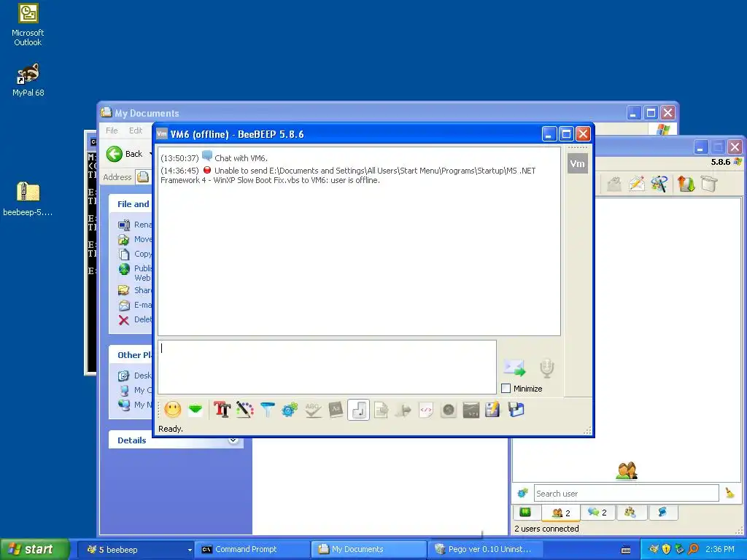Open MyPal 68 desktop shortcut
The image size is (747, 560).
[x=28, y=79]
